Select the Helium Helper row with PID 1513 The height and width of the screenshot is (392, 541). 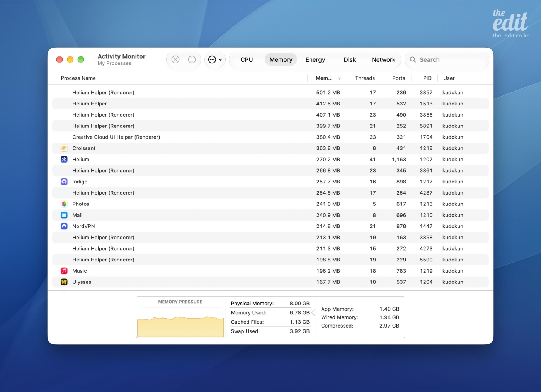[270, 104]
